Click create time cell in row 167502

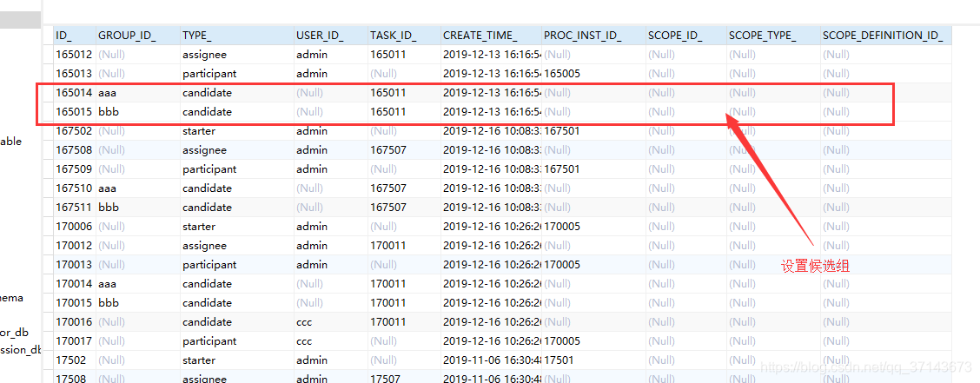(x=491, y=131)
